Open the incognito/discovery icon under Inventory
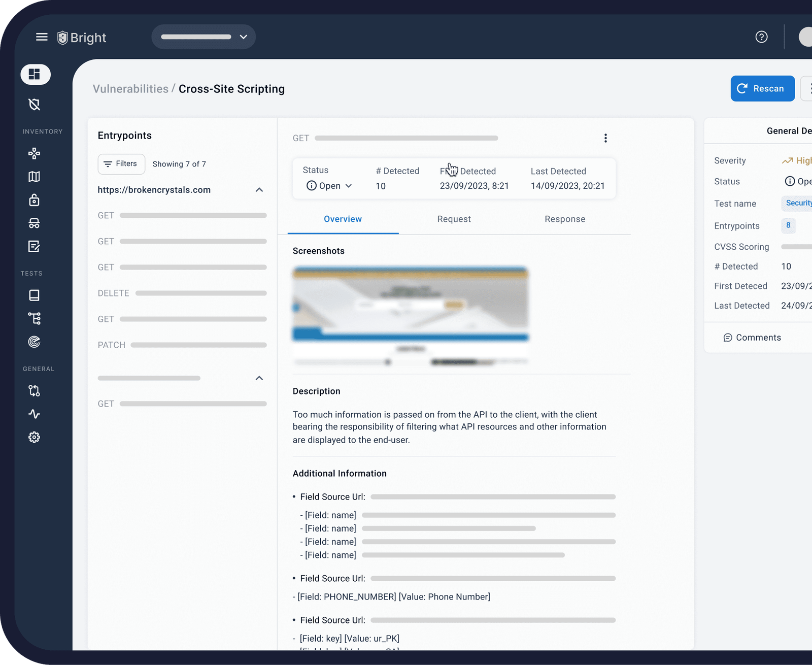812x665 pixels. (x=34, y=223)
